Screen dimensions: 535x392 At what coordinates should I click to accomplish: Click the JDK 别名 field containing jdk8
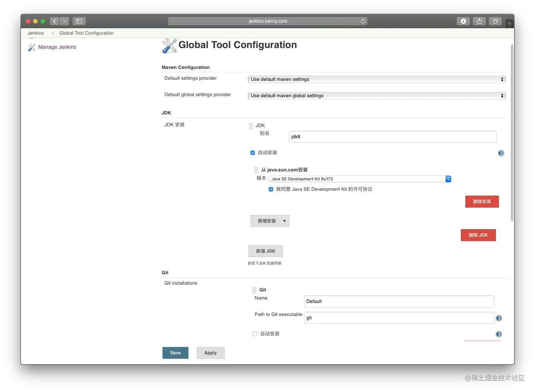click(393, 137)
